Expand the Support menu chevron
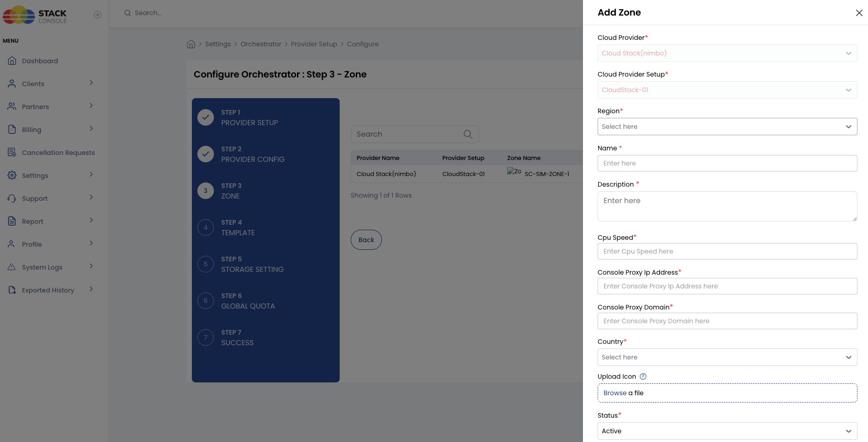 pyautogui.click(x=91, y=198)
